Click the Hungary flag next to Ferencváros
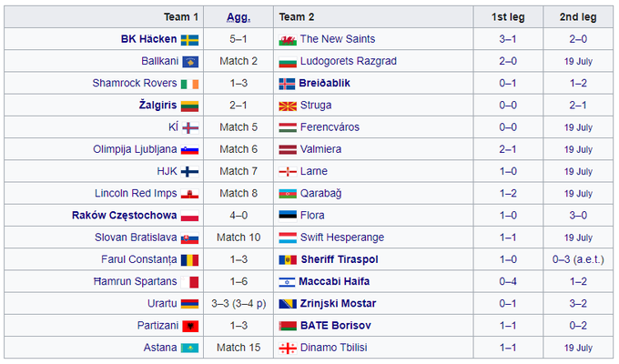Viewport: 619px width, 364px height. 288,127
